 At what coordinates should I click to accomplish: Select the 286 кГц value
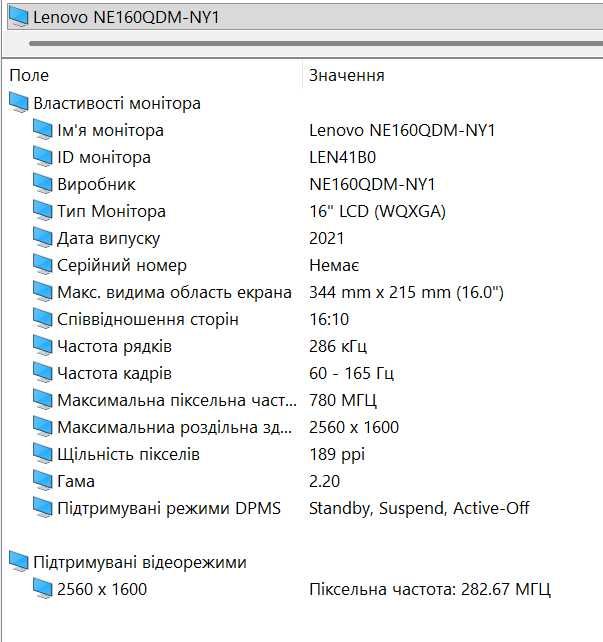coord(338,346)
